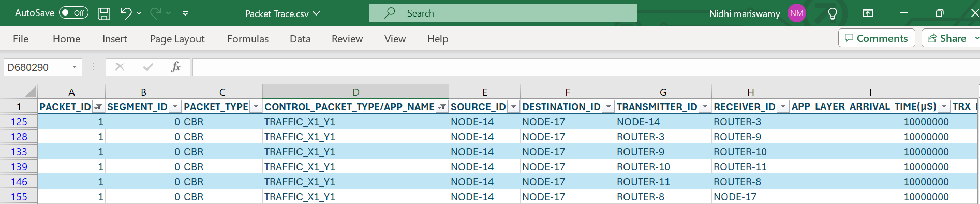Click ROUTER-8 receiver cell in row 146

750,182
